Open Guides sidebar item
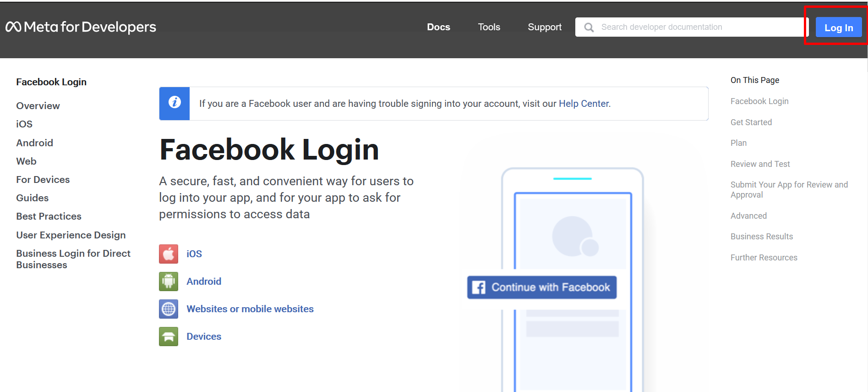This screenshot has width=868, height=392. (32, 198)
